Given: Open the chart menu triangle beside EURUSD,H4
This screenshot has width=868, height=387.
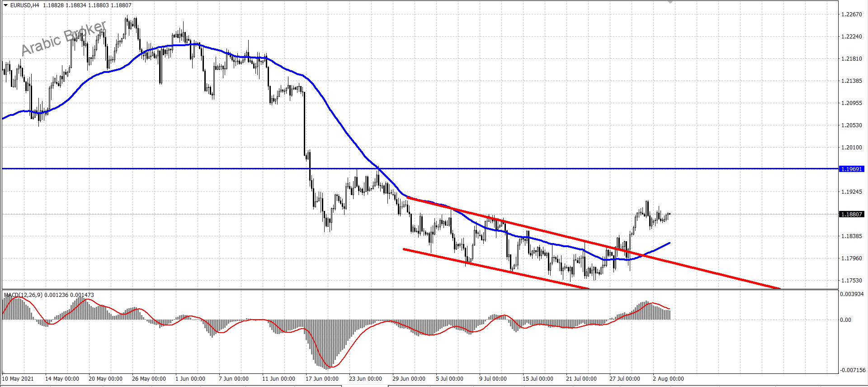Looking at the screenshot, I should tap(5, 5).
